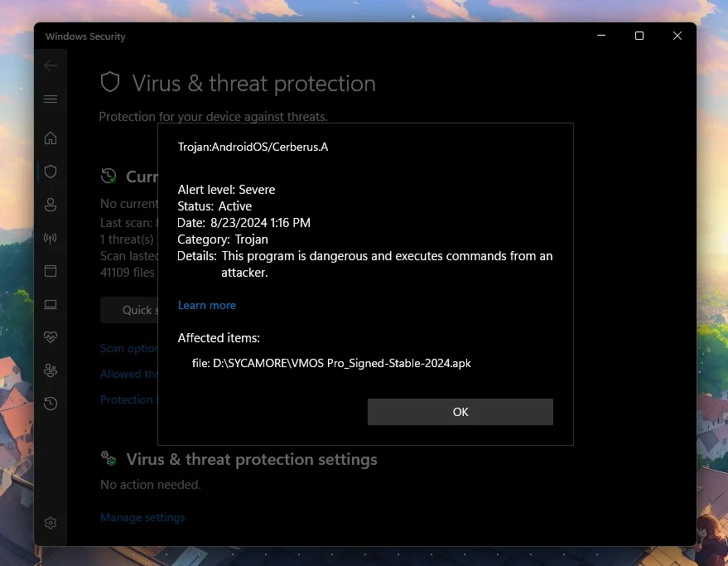Click the Status: Active line
This screenshot has width=728, height=566.
pyautogui.click(x=215, y=206)
